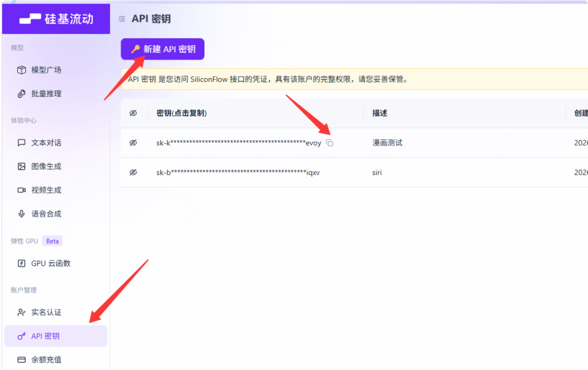The image size is (588, 370).
Task: Open 批量推理 in sidebar
Action: (56, 94)
